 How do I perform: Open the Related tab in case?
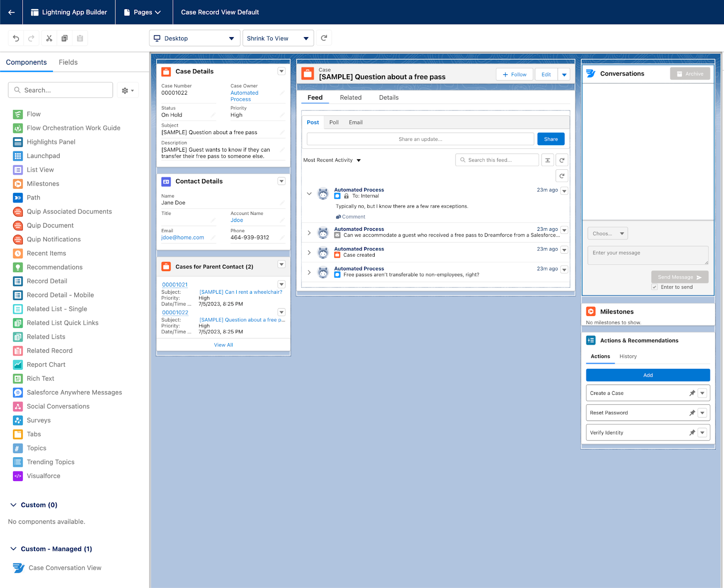point(351,97)
